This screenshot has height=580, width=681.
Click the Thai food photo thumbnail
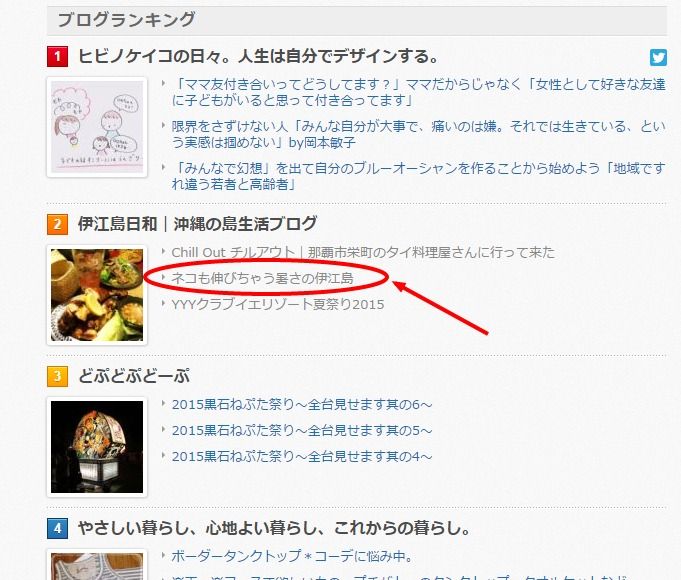click(x=97, y=295)
